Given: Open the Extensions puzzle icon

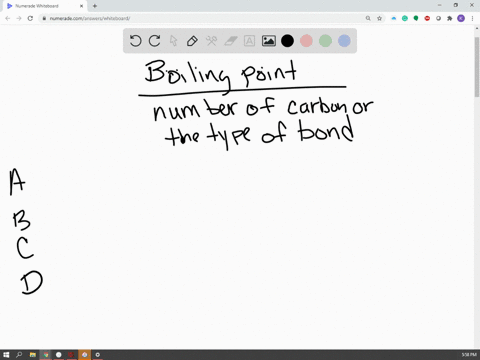Looking at the screenshot, I should [450, 18].
